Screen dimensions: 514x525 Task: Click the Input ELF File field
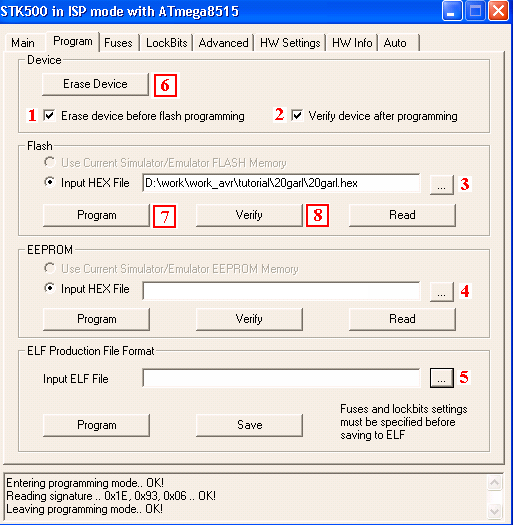pos(281,378)
